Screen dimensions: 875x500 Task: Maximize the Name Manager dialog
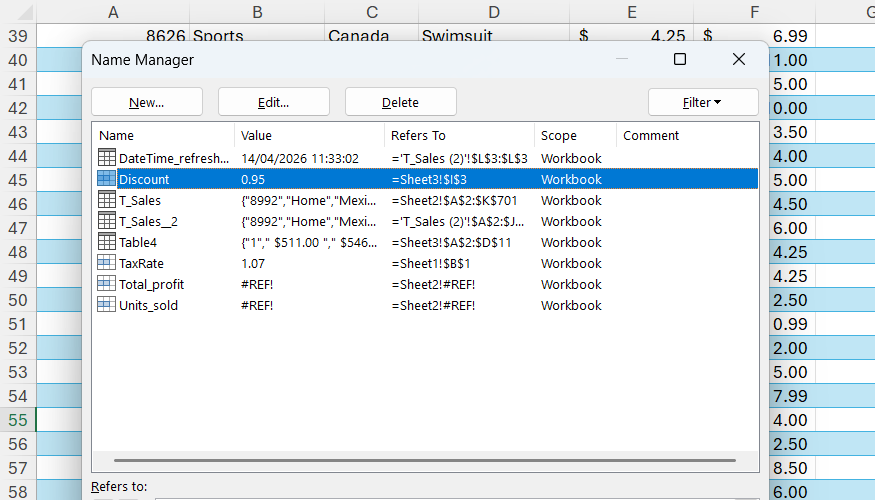[680, 59]
